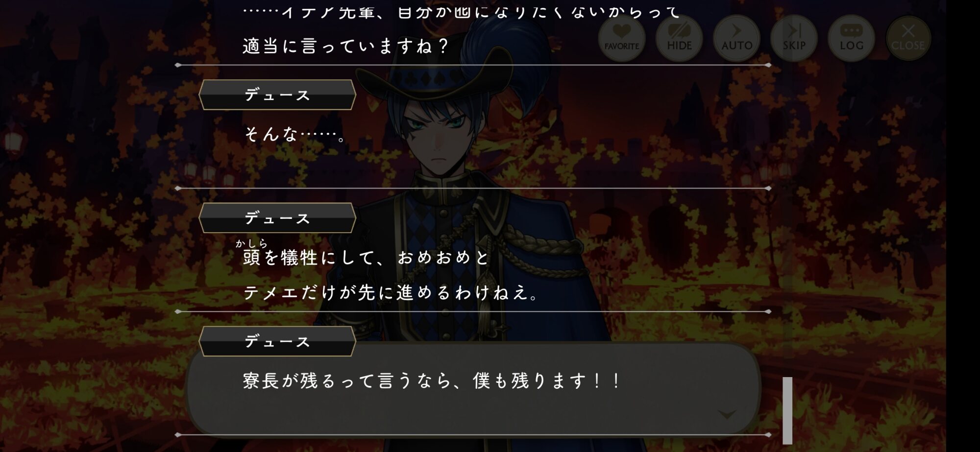Viewport: 980px width, 452px height.
Task: Click the scrollbar track above the thumb
Action: [787, 196]
